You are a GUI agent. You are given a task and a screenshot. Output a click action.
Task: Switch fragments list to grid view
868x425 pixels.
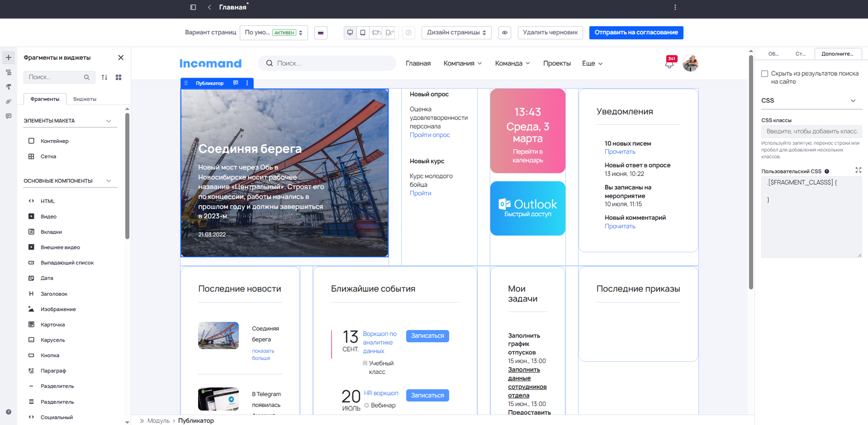(119, 77)
